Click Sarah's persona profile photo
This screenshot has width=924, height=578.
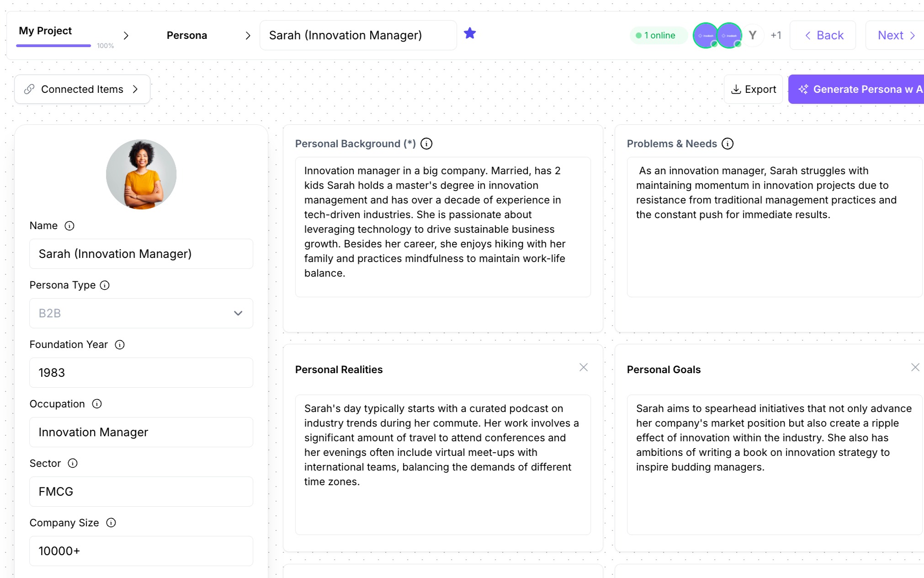click(141, 175)
